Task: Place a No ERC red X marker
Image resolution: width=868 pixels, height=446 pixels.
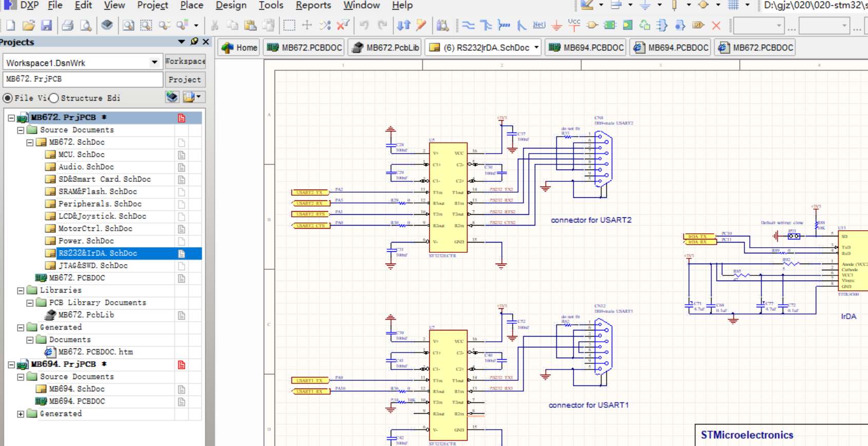Action: coord(716,25)
